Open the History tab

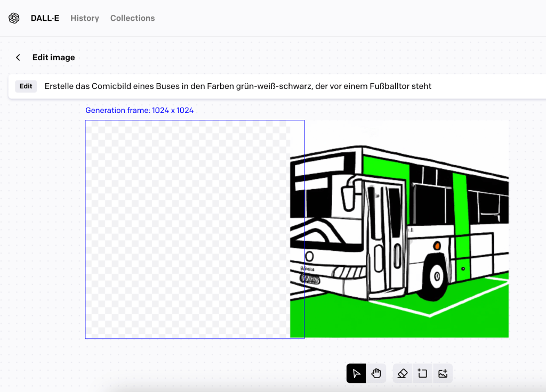coord(85,18)
